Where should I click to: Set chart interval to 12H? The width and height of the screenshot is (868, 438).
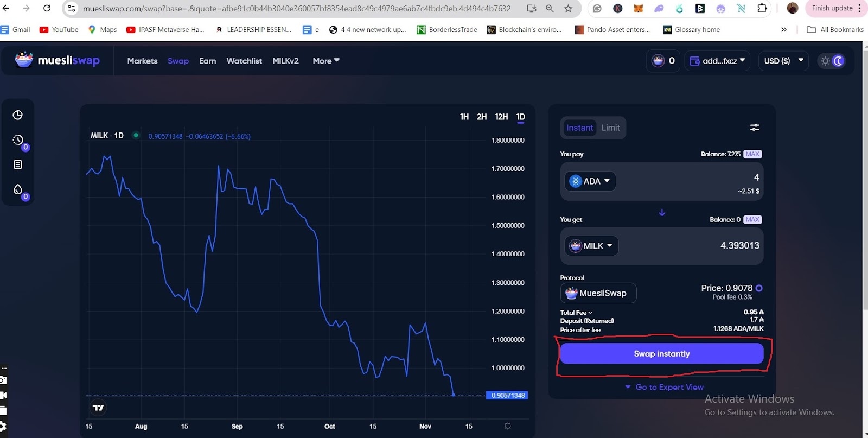click(x=502, y=117)
